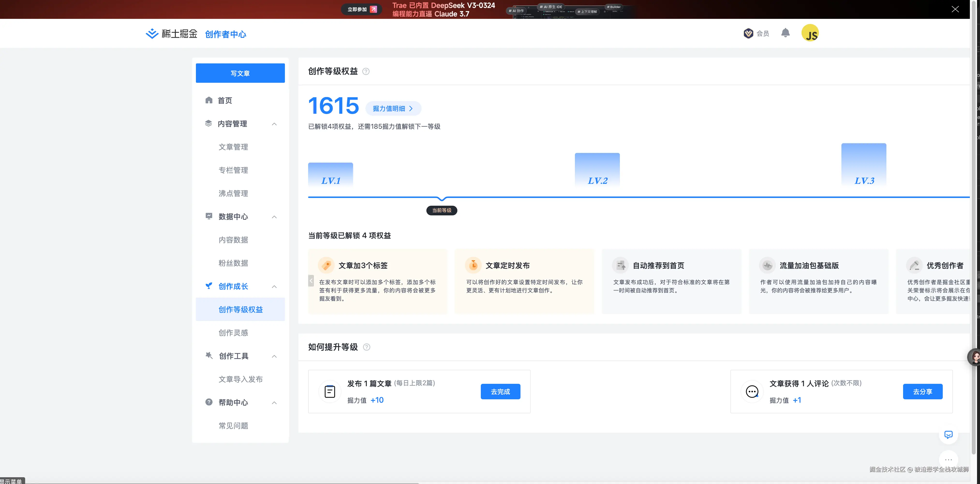
Task: Click the help icon beside 如何提升等级
Action: pos(367,347)
